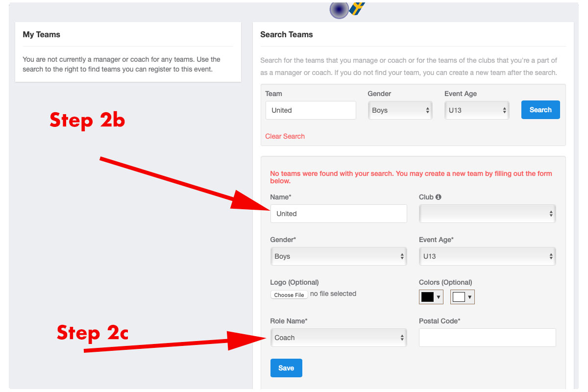
Task: Expand the empty Club dropdown
Action: 487,214
